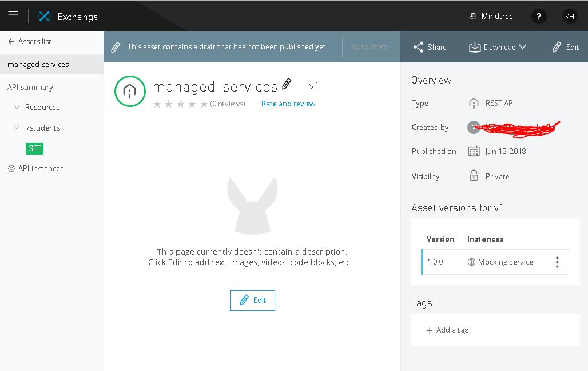The width and height of the screenshot is (588, 371).
Task: Open API summary in the sidebar
Action: click(x=30, y=88)
